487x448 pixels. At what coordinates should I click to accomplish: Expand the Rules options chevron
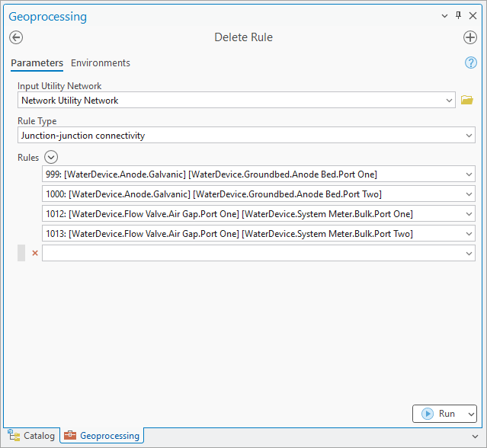[x=50, y=157]
